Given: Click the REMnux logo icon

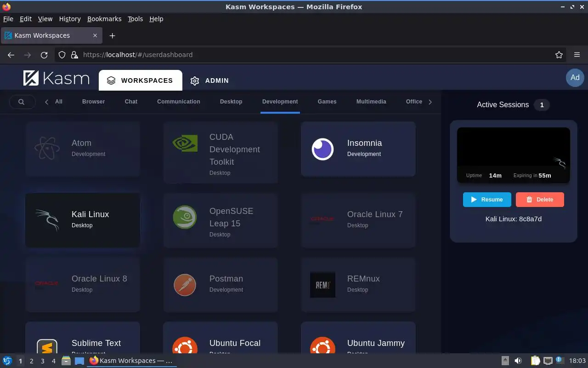Looking at the screenshot, I should (322, 285).
